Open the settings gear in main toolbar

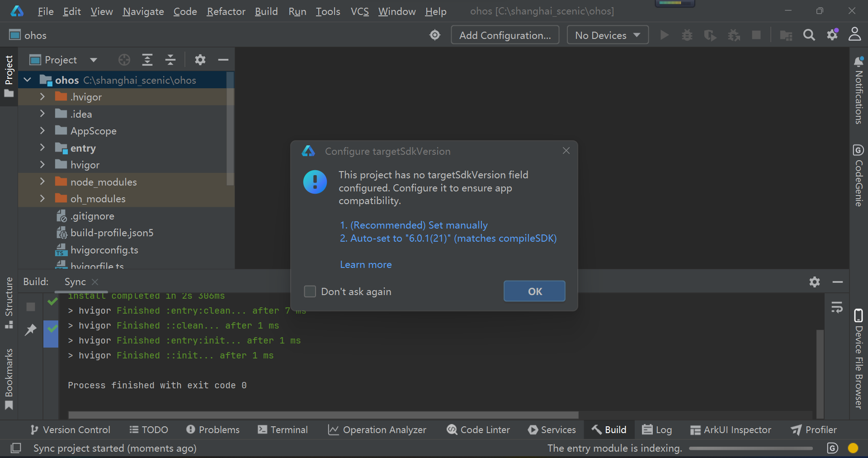coord(832,35)
